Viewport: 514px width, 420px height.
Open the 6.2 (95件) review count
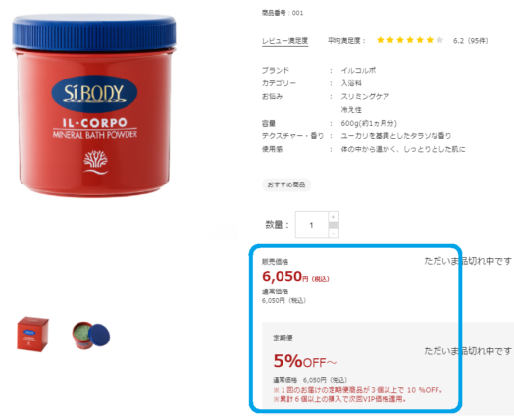471,41
